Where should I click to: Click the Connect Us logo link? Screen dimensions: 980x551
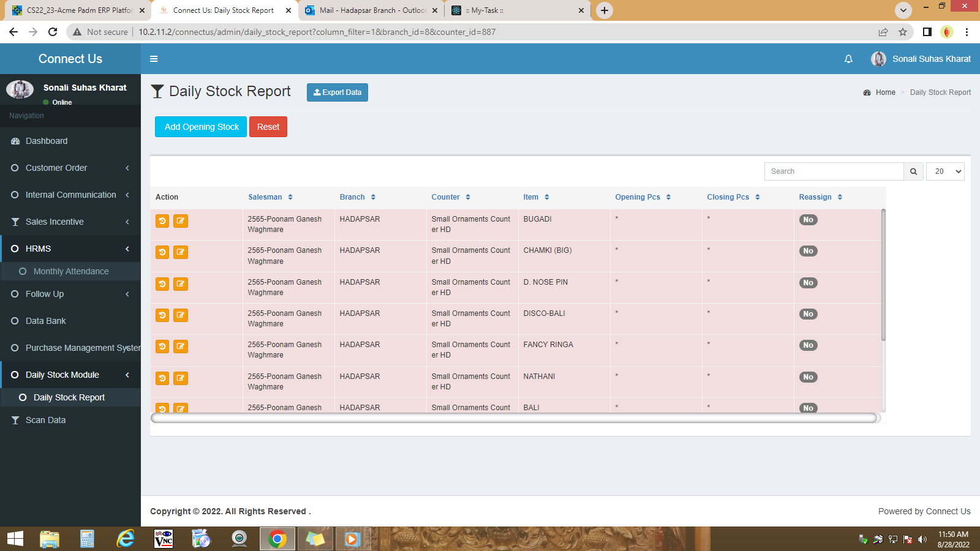(70, 59)
